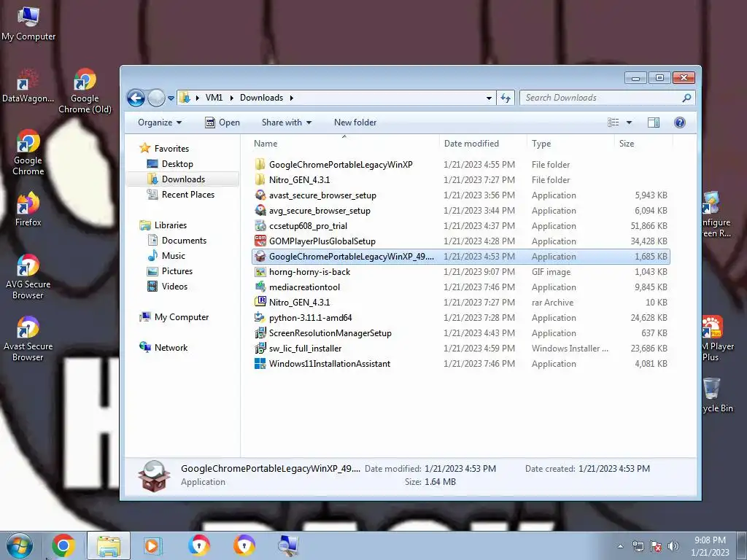Refresh the Downloads folder view
The height and width of the screenshot is (560, 747).
506,98
